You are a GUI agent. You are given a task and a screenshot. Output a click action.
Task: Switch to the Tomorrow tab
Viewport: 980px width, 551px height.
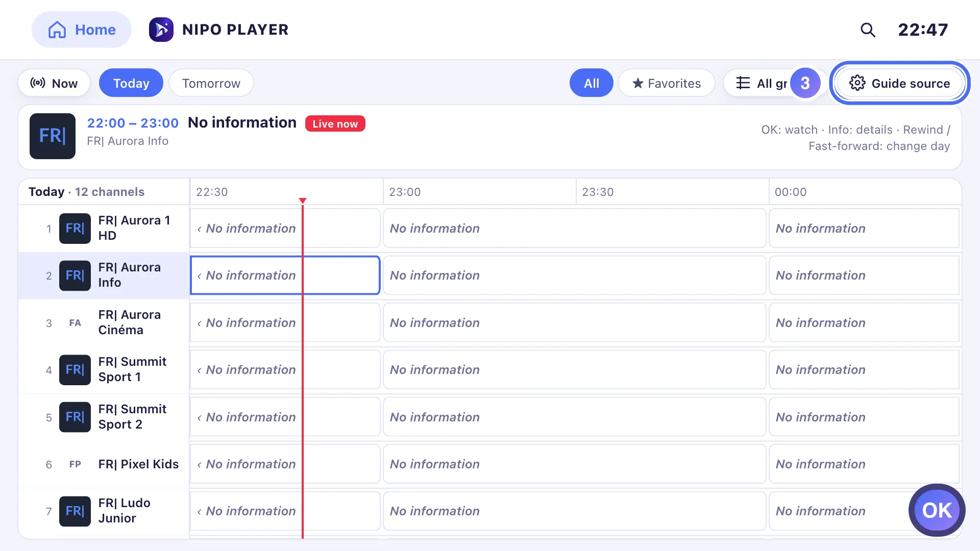pyautogui.click(x=211, y=83)
